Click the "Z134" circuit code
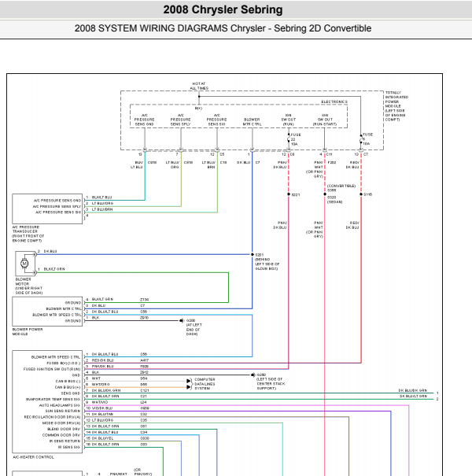This screenshot has width=472, height=476. (145, 300)
